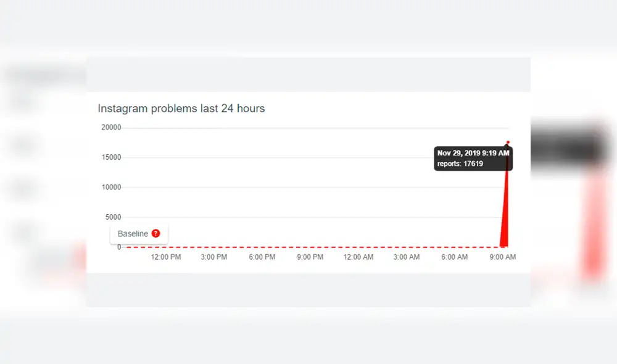Screen dimensions: 617x364
Task: Click the red dashed baseline line mid-chart
Action: pyautogui.click(x=308, y=247)
